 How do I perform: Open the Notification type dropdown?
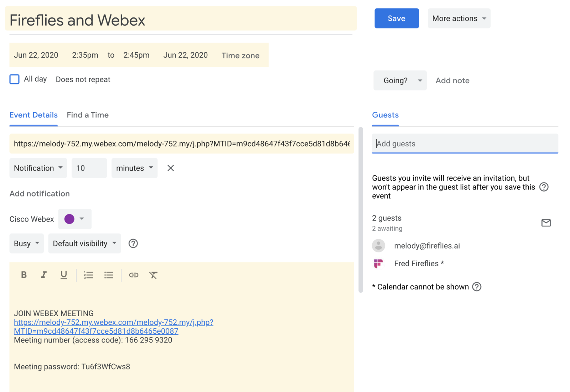coord(38,168)
